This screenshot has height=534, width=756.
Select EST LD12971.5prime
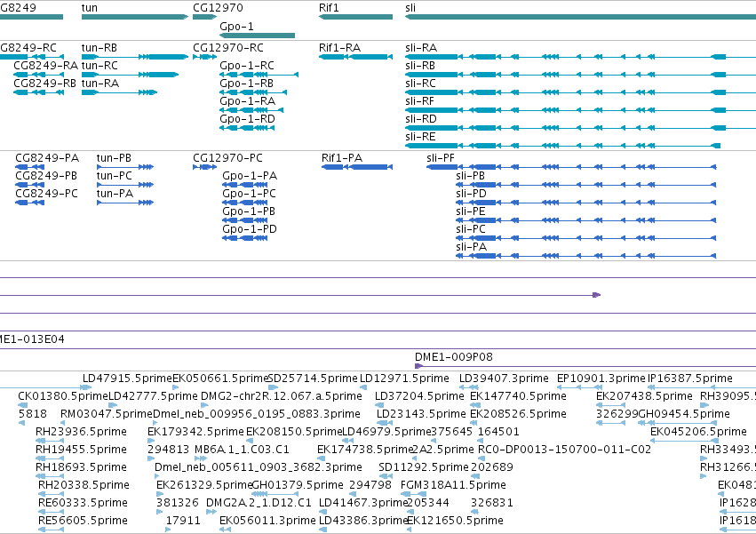[363, 387]
